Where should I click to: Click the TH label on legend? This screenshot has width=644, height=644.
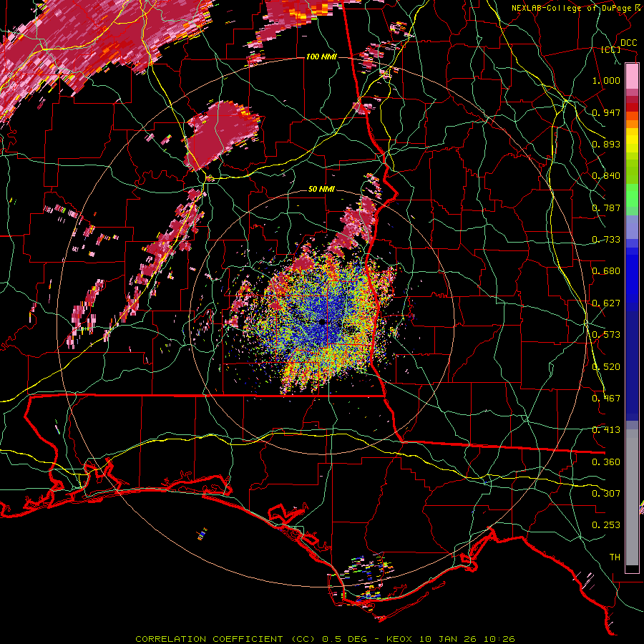(615, 557)
